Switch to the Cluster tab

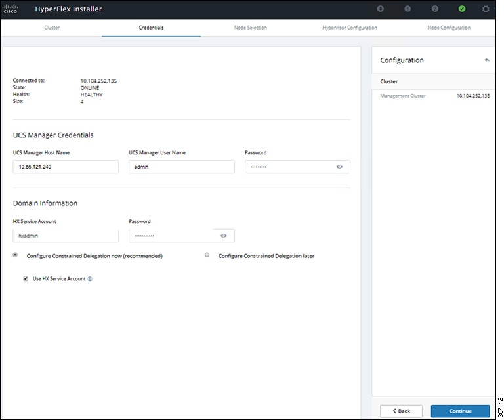pyautogui.click(x=52, y=28)
